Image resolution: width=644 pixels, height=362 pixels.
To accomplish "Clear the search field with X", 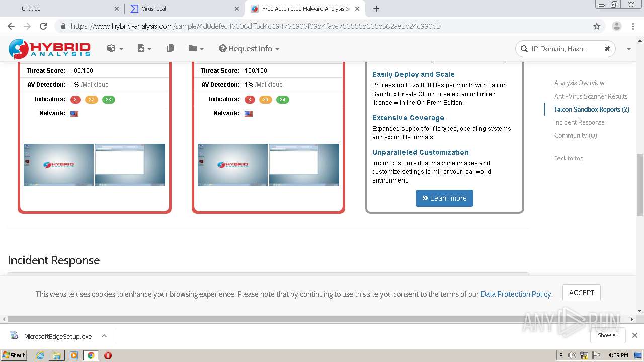I will click(607, 49).
